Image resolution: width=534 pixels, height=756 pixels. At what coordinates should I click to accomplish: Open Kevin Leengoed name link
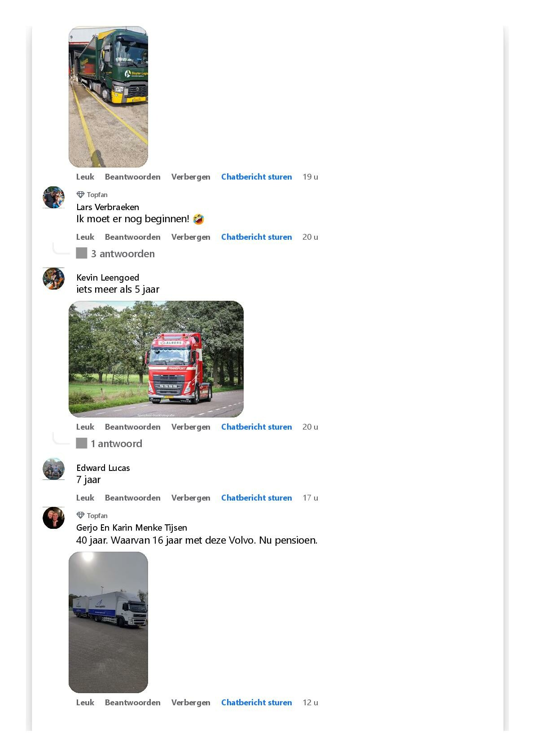(108, 277)
